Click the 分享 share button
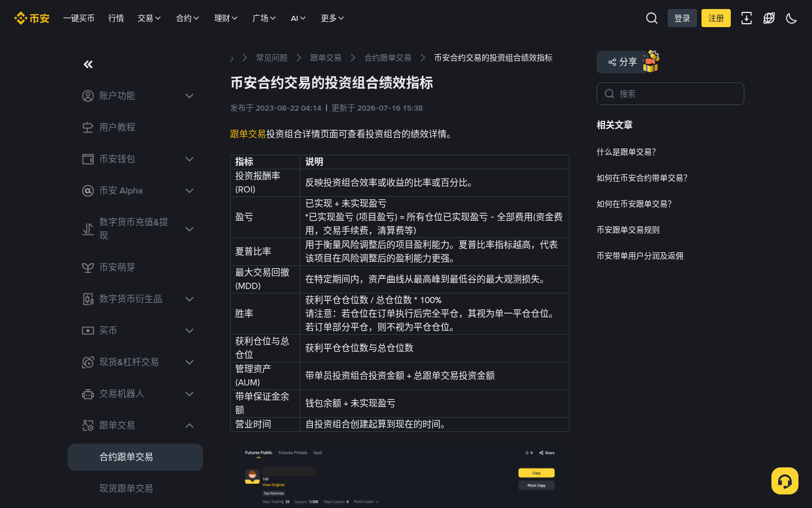The width and height of the screenshot is (812, 508). (x=622, y=62)
